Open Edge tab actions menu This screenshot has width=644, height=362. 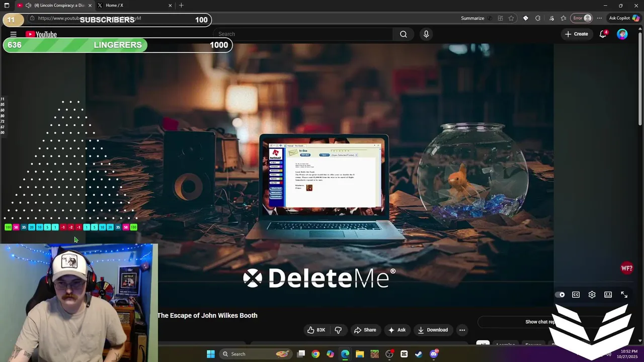coord(7,5)
